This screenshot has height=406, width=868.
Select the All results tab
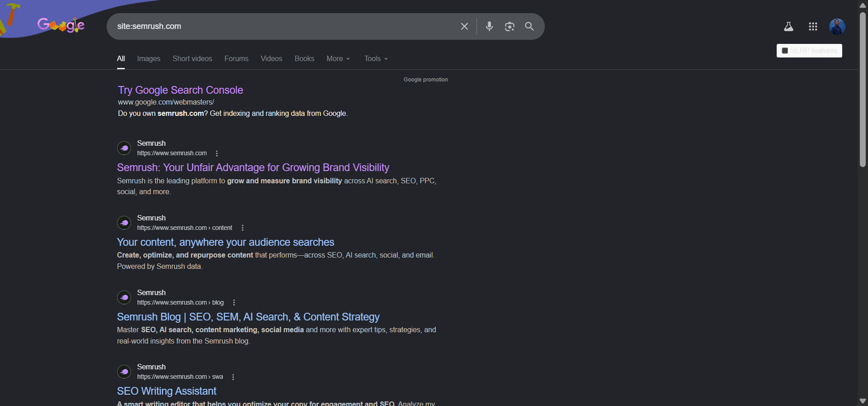pos(121,59)
